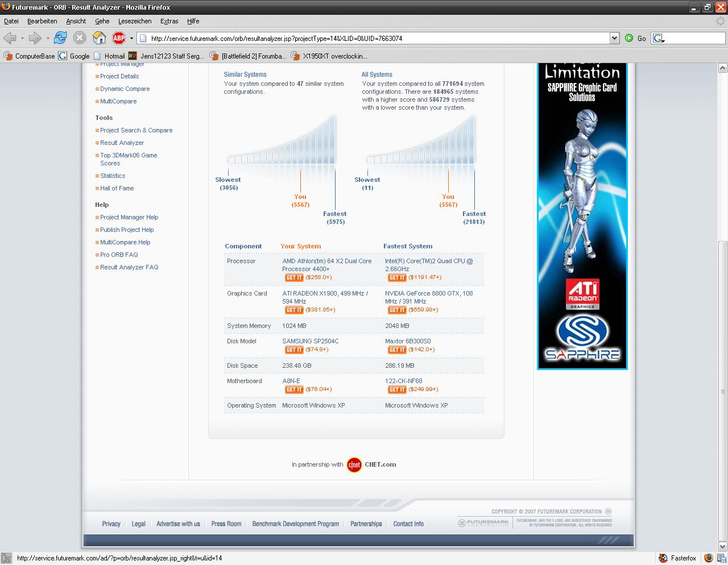Open the Datei menu
728x565 pixels.
(x=11, y=21)
